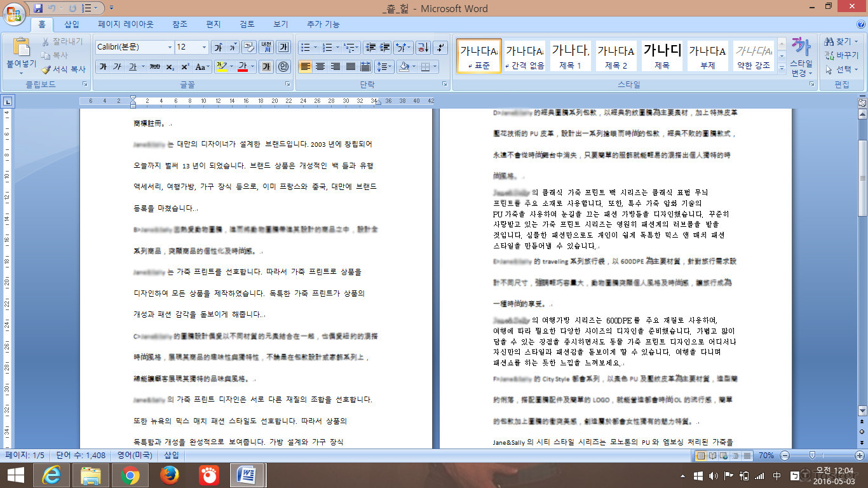Click the subscript icon
Image resolution: width=868 pixels, height=488 pixels.
(x=170, y=67)
